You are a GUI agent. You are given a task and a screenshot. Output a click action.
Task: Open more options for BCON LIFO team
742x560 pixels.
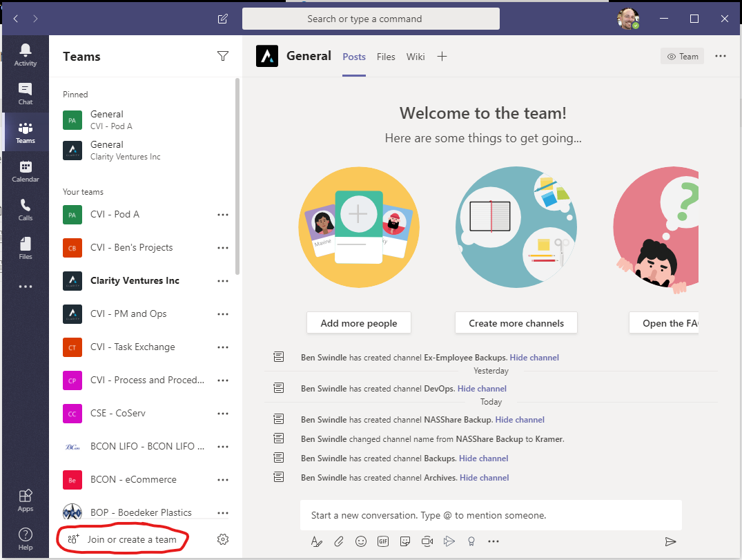(223, 446)
